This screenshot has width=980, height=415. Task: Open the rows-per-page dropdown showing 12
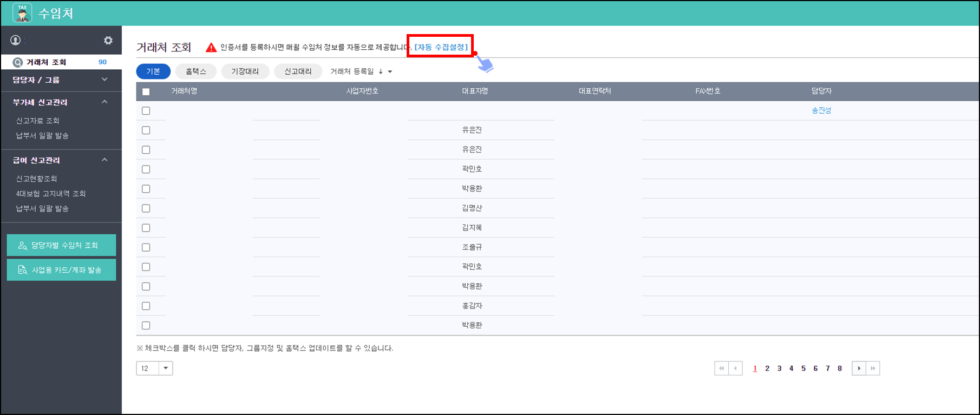tap(166, 368)
